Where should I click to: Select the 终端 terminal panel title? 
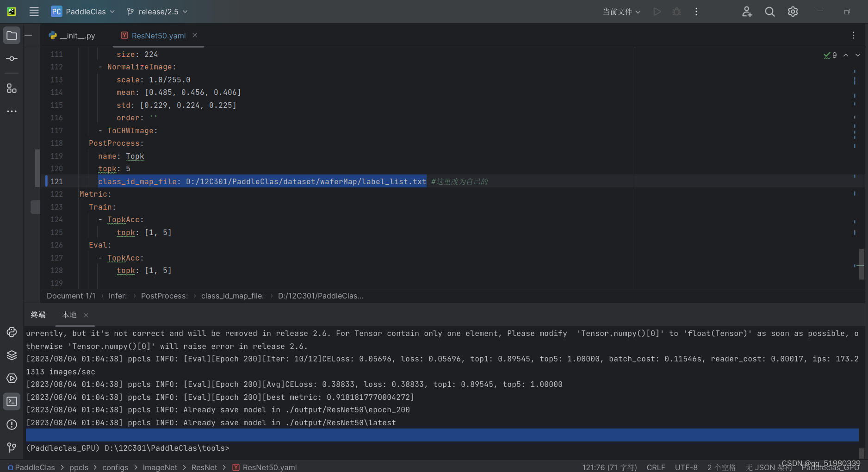38,315
